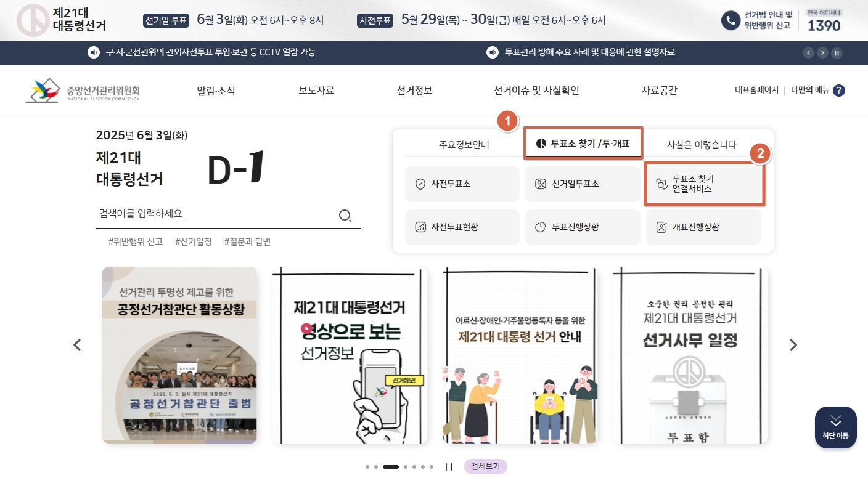The image size is (868, 478).
Task: Open the highlighted 투표소 찾기 연결서비스 card
Action: 703,184
